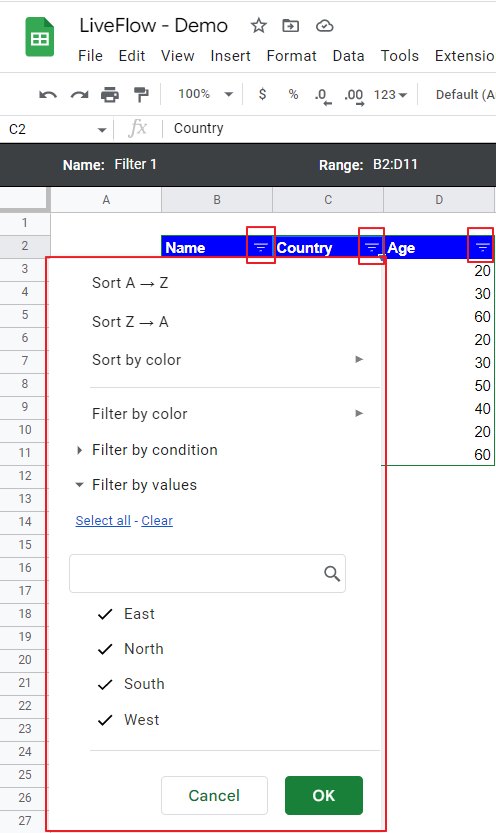Open the Tools menu
This screenshot has width=496, height=833.
pos(400,56)
